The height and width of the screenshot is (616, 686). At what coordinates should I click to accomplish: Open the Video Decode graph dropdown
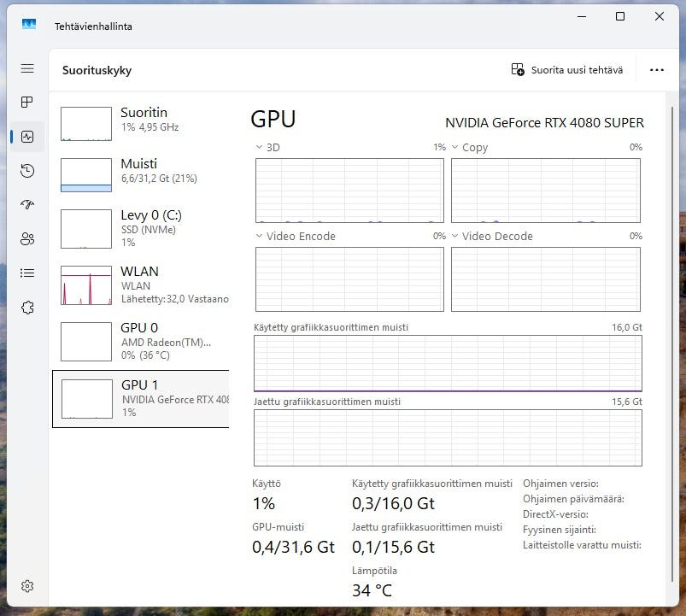455,237
